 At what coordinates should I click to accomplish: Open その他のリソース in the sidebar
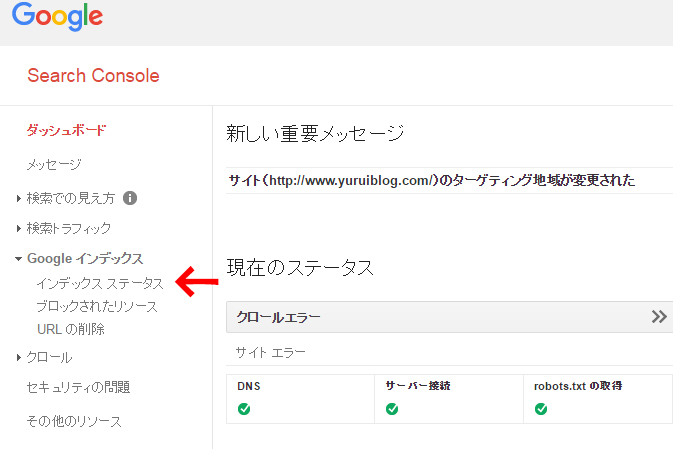point(74,422)
